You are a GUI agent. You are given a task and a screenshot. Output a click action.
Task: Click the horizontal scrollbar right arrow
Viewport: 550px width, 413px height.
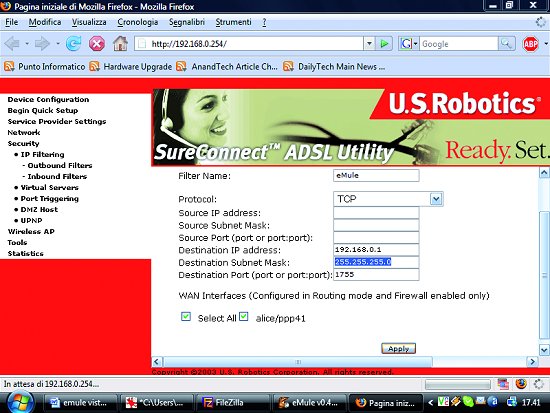click(x=532, y=361)
